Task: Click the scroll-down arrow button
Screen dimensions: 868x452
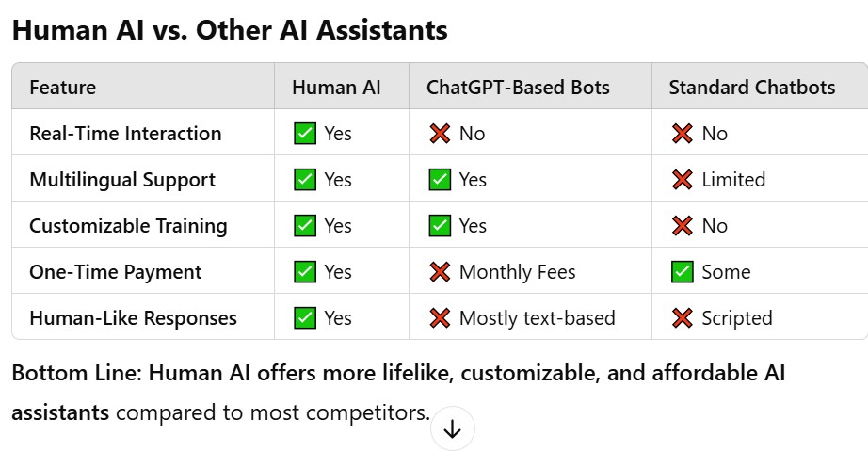Action: coord(452,428)
